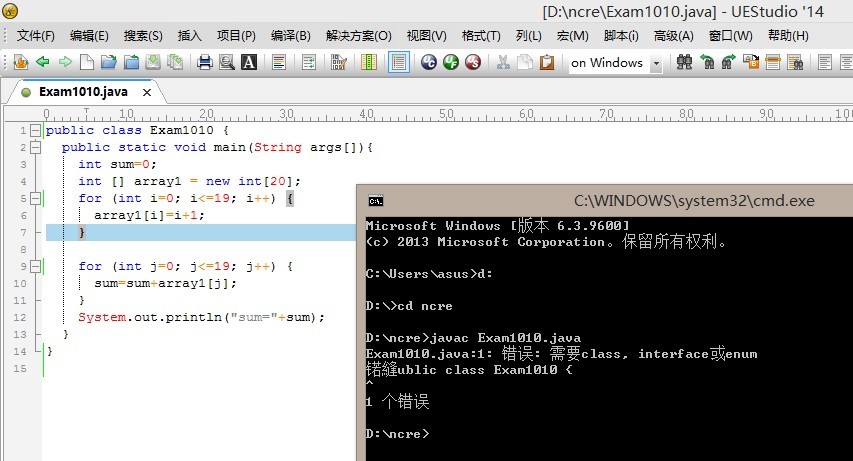Collapse the main method fold on line 2
Viewport: 853px width, 461px height.
click(35, 147)
